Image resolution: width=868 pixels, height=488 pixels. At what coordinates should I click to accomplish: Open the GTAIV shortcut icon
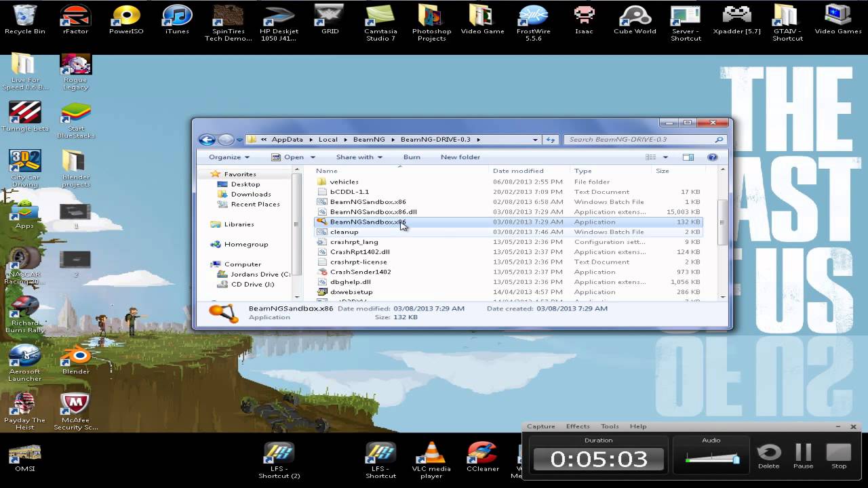(787, 22)
